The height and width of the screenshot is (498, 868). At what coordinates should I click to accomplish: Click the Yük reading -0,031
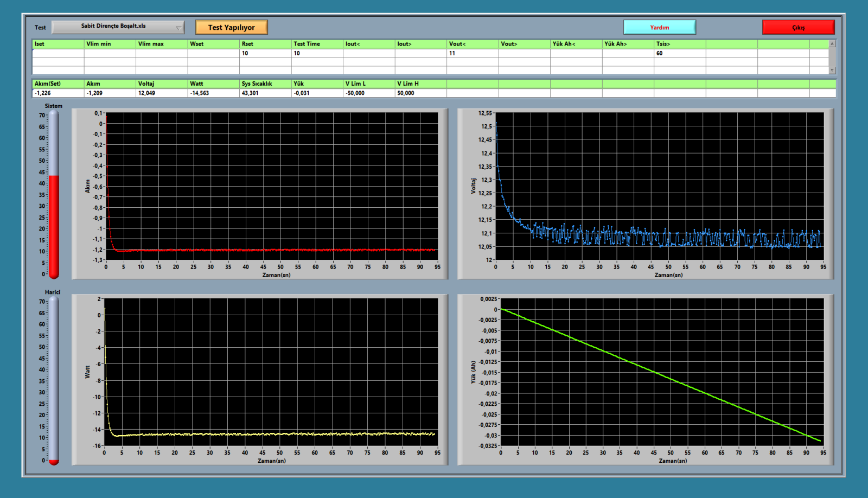[317, 93]
